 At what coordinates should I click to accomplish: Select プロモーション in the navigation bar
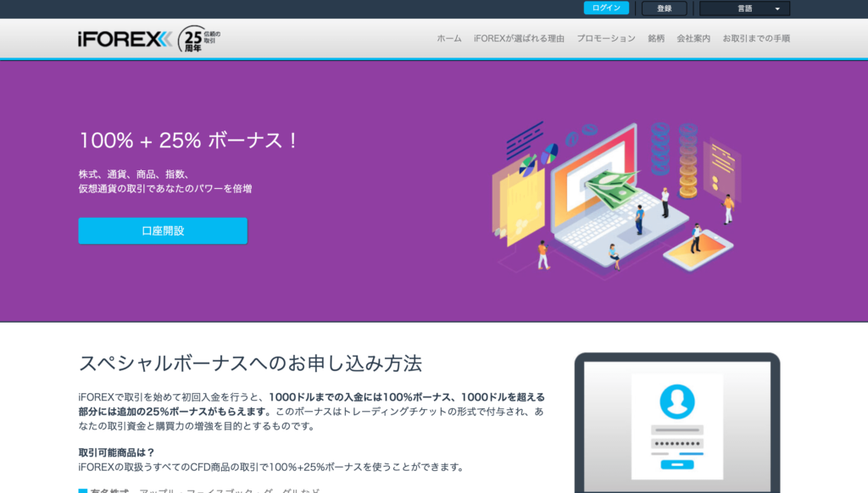coord(606,38)
